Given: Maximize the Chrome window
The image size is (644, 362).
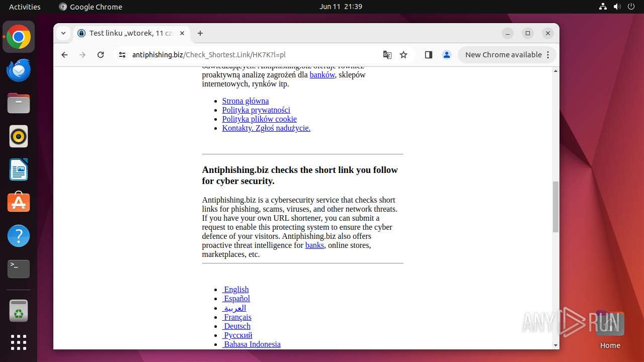Looking at the screenshot, I should point(528,33).
